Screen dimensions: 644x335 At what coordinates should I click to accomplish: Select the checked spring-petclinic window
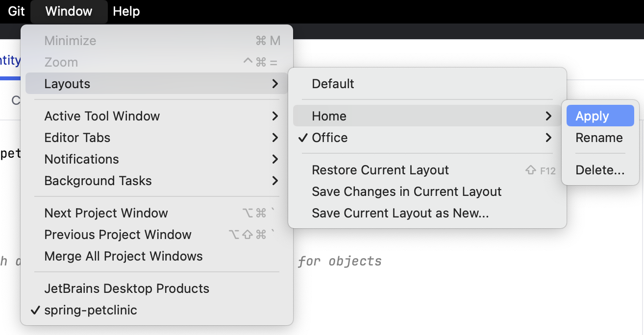click(91, 310)
